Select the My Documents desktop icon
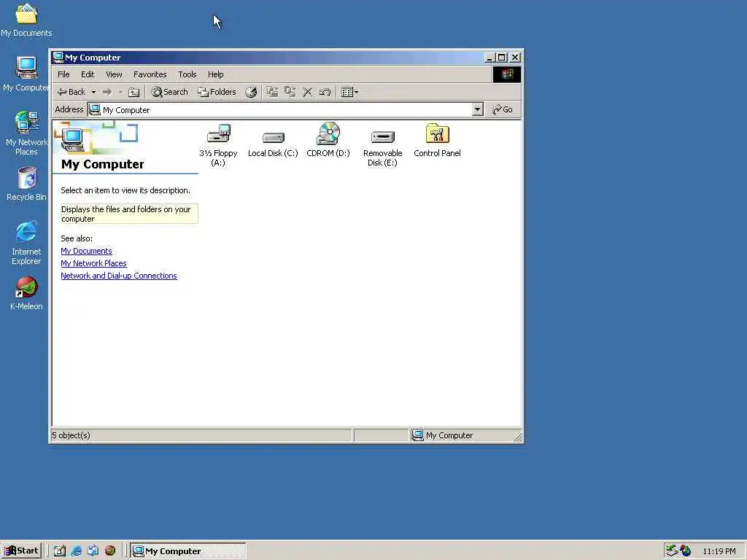This screenshot has height=560, width=747. 26,20
